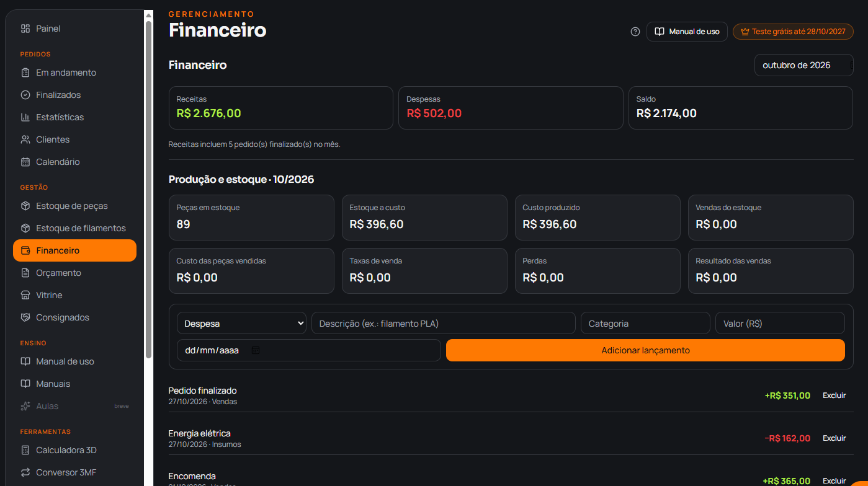Select Calendário in sidebar
Image resolution: width=868 pixels, height=486 pixels.
[x=74, y=162]
